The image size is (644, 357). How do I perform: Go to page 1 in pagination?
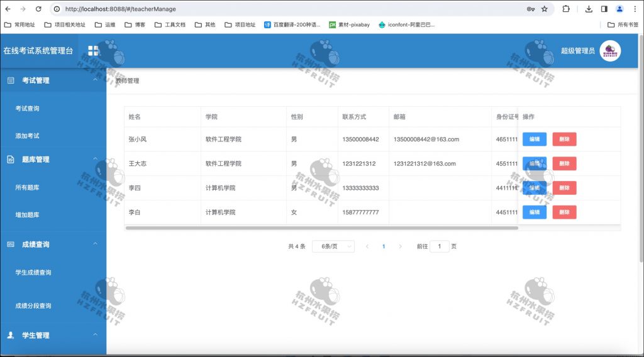point(384,246)
